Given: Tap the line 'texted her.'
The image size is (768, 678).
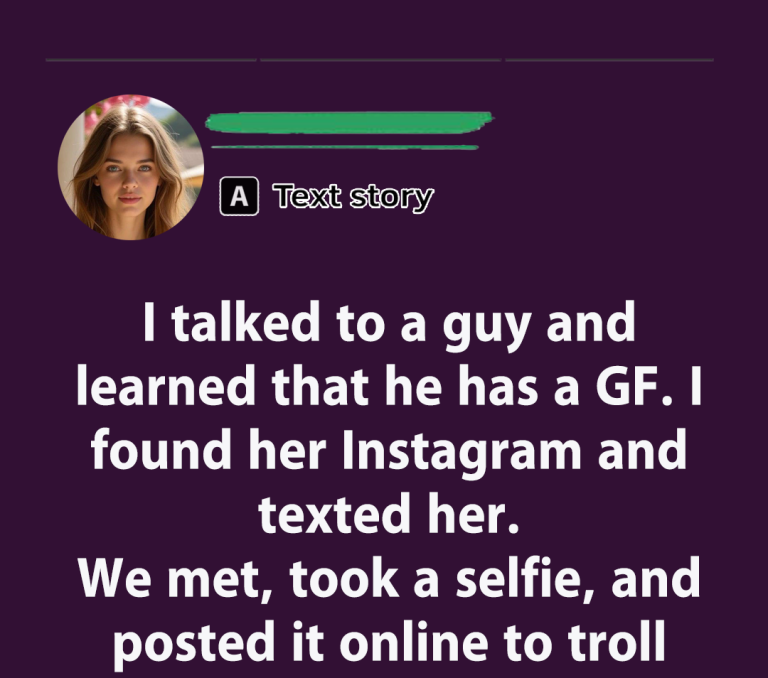Looking at the screenshot, I should coord(389,514).
